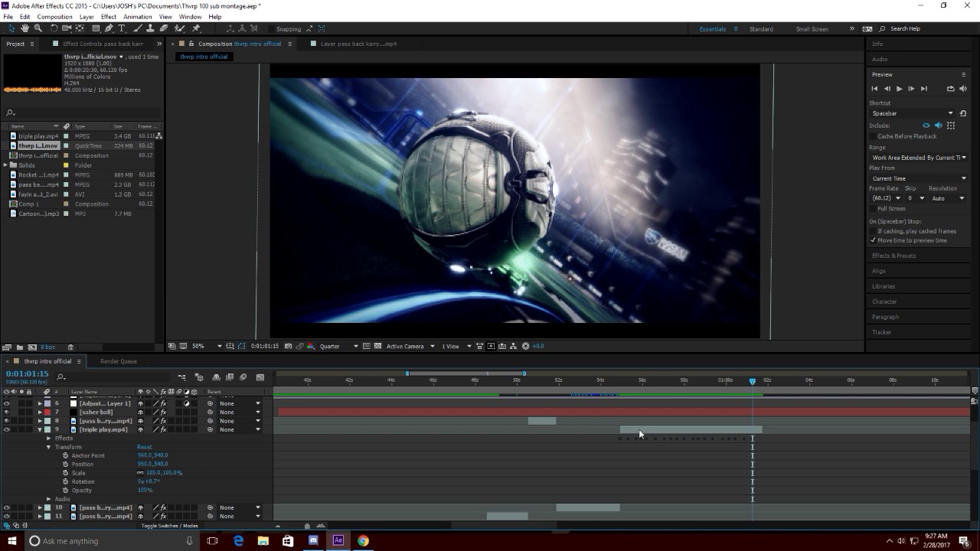Select the Rectangle shape tool
980x551 pixels.
[x=96, y=28]
